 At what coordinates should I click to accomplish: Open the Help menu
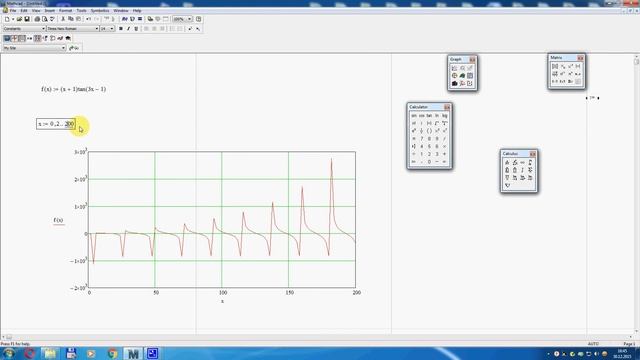(137, 11)
